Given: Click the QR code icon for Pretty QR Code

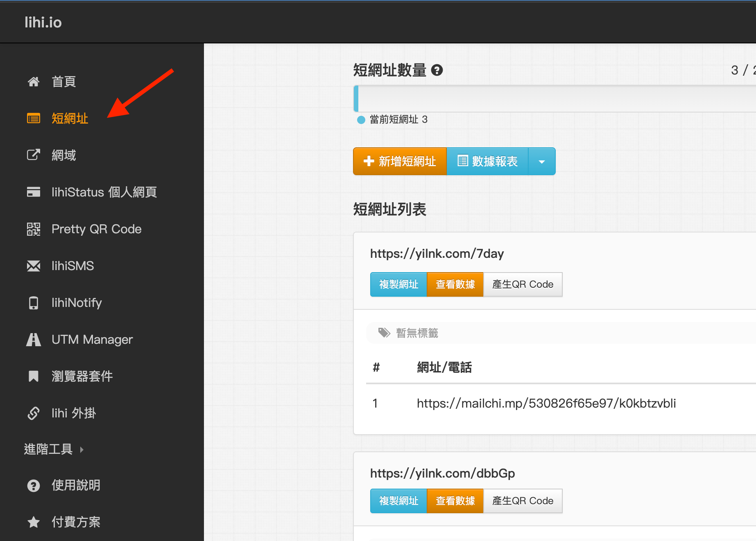Looking at the screenshot, I should 33,229.
